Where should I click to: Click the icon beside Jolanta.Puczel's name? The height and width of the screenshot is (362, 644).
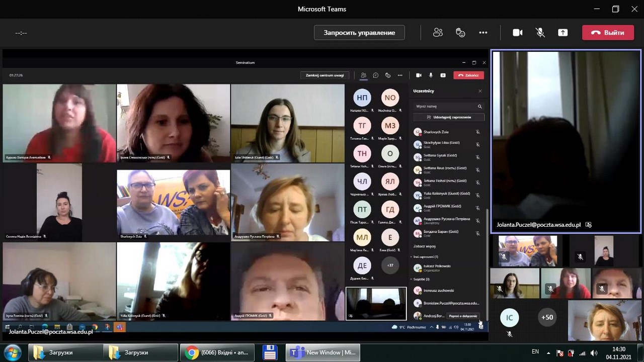(x=589, y=225)
